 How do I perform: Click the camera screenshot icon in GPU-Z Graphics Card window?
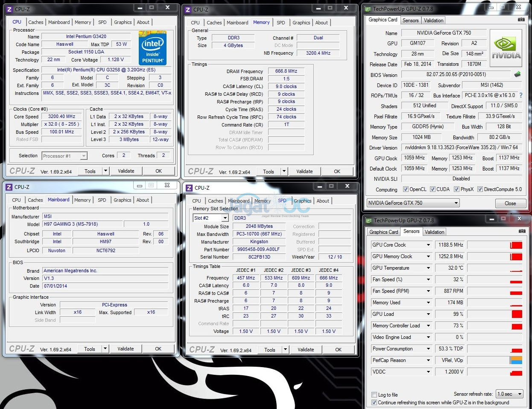click(521, 20)
